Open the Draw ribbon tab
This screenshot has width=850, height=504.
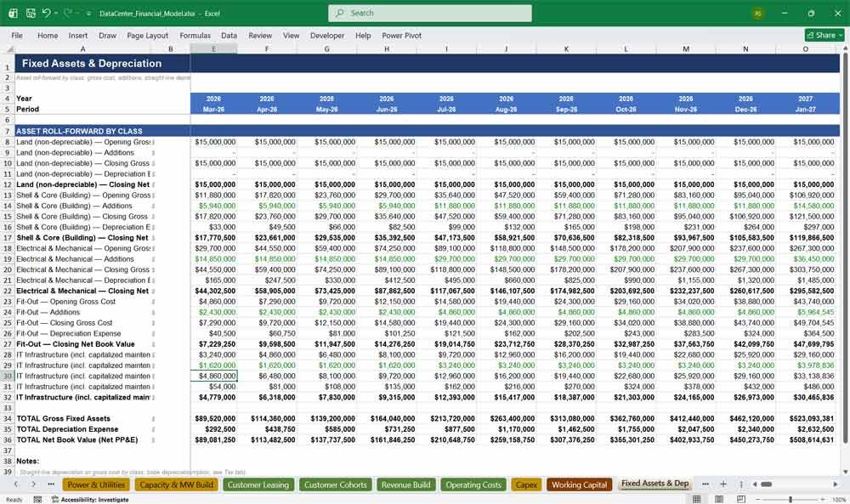(x=107, y=35)
